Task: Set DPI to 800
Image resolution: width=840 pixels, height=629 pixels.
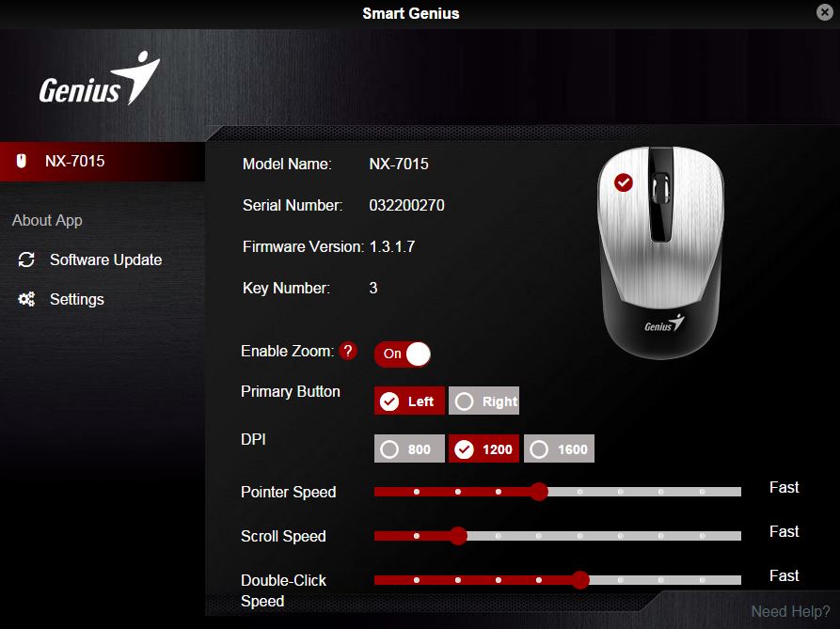Action: pyautogui.click(x=409, y=448)
